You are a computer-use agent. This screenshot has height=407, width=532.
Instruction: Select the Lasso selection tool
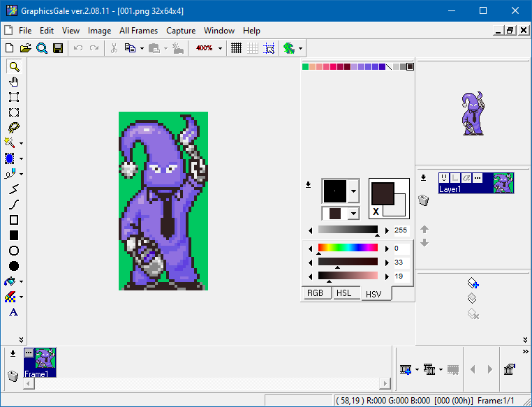coord(14,128)
